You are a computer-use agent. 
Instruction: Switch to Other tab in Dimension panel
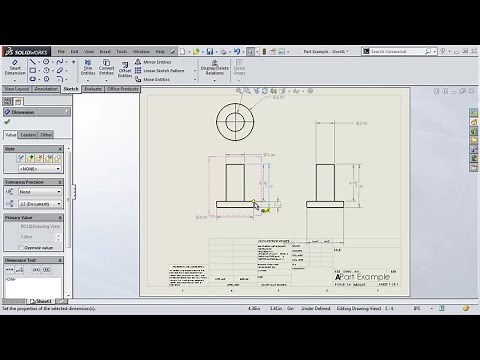click(46, 135)
